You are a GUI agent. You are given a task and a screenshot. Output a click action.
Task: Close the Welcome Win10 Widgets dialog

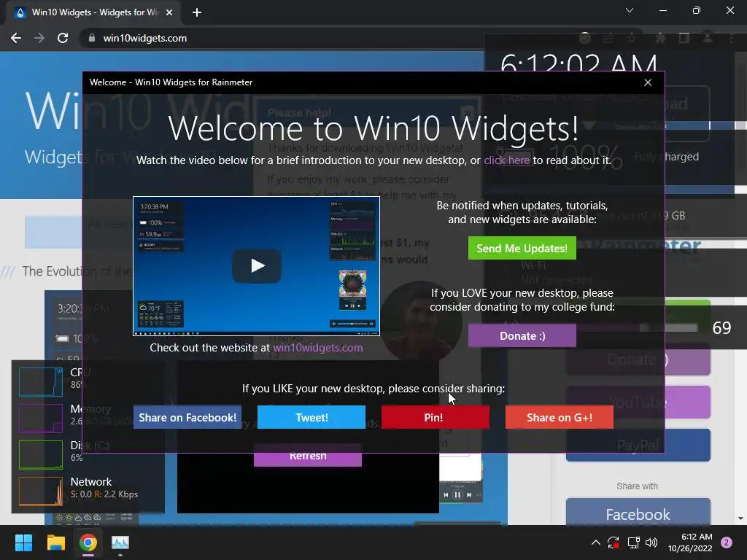tap(648, 82)
